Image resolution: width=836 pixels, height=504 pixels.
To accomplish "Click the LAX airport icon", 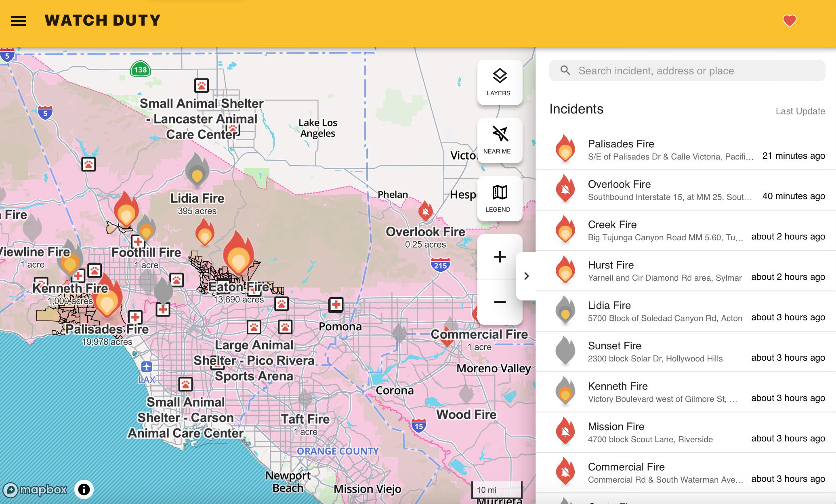I will click(x=147, y=367).
